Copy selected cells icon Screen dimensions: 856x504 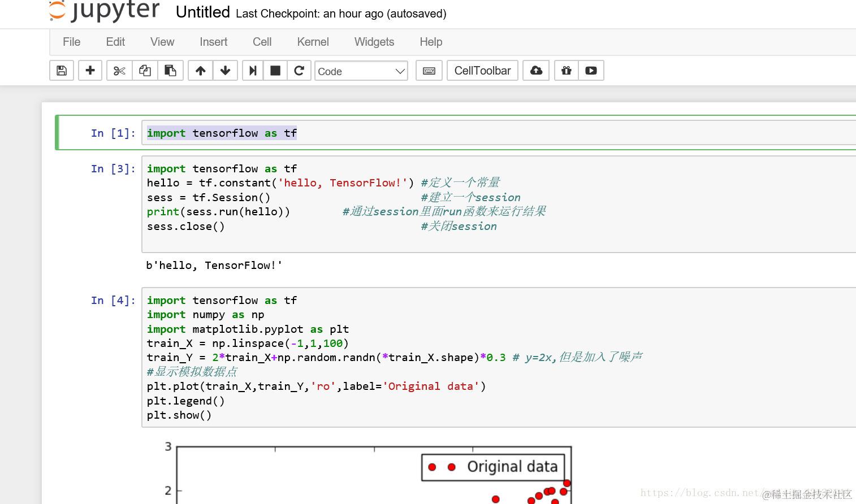(145, 71)
